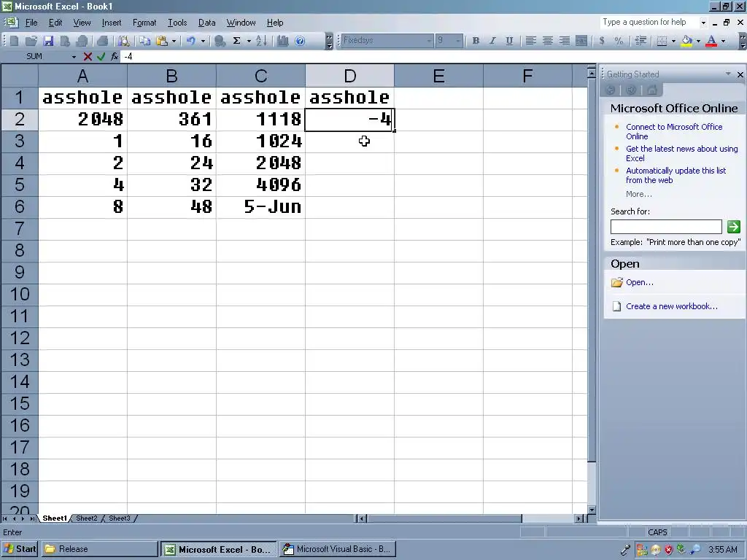
Task: Confirm the entry with the green check
Action: [x=101, y=57]
